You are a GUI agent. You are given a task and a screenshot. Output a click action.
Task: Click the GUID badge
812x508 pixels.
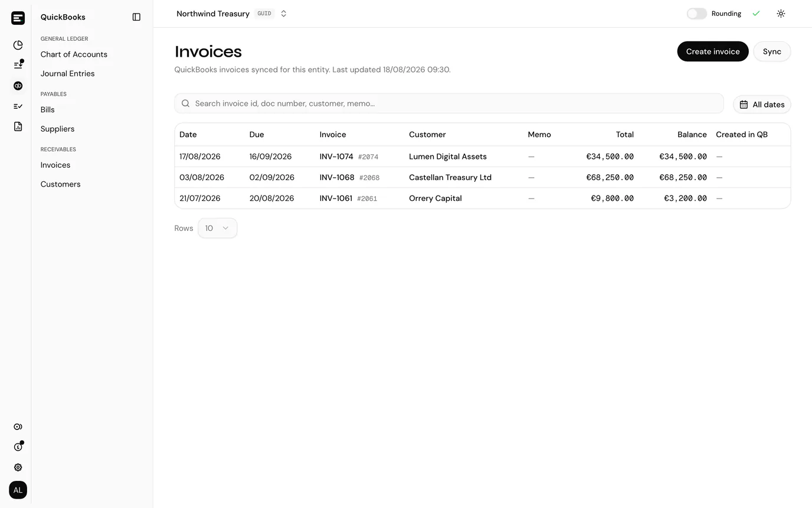(x=264, y=14)
